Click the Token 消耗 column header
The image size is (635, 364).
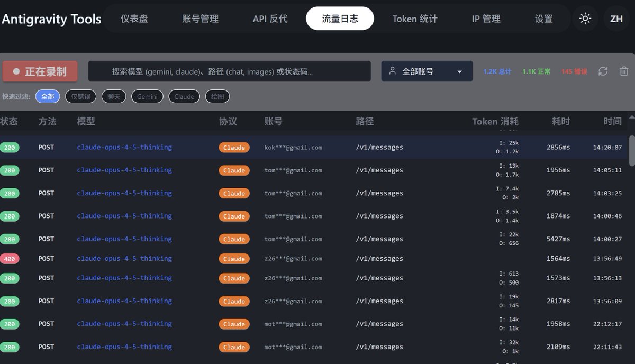495,121
